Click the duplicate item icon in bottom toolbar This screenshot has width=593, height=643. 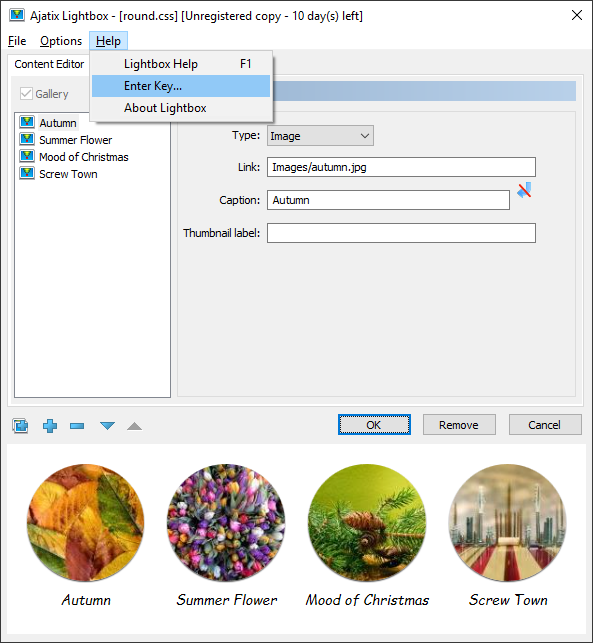tap(20, 426)
